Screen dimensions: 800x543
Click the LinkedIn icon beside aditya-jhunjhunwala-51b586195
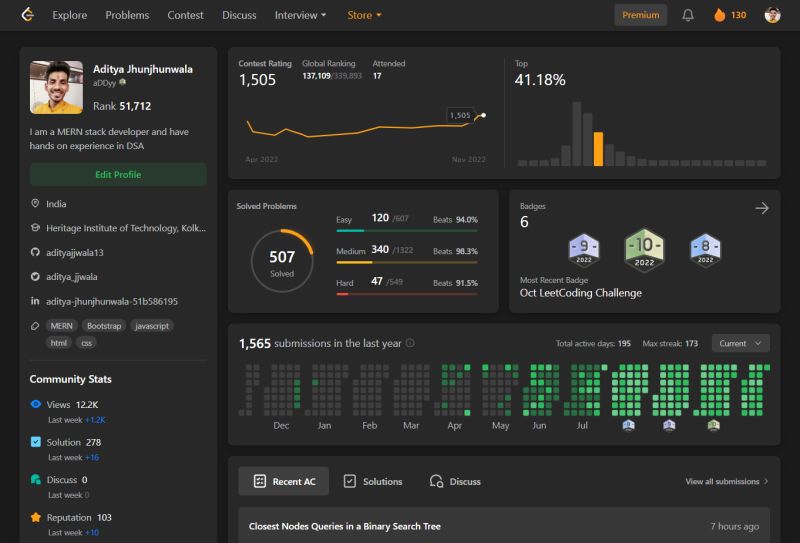point(35,301)
